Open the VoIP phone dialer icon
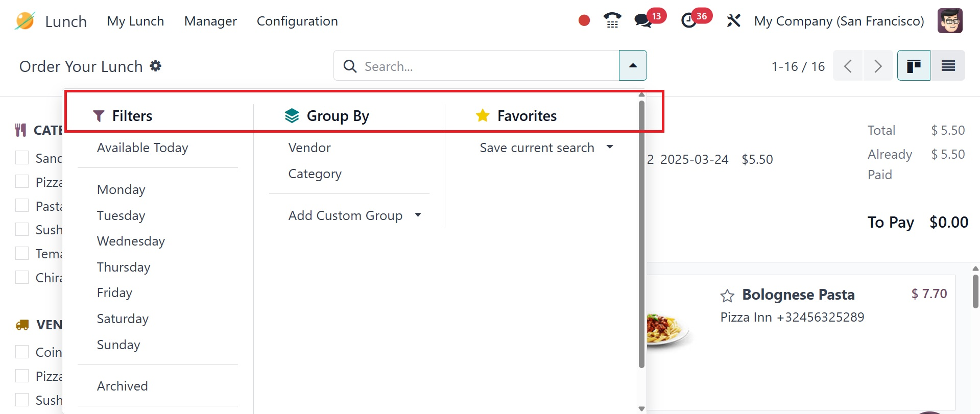This screenshot has height=414, width=980. tap(612, 20)
